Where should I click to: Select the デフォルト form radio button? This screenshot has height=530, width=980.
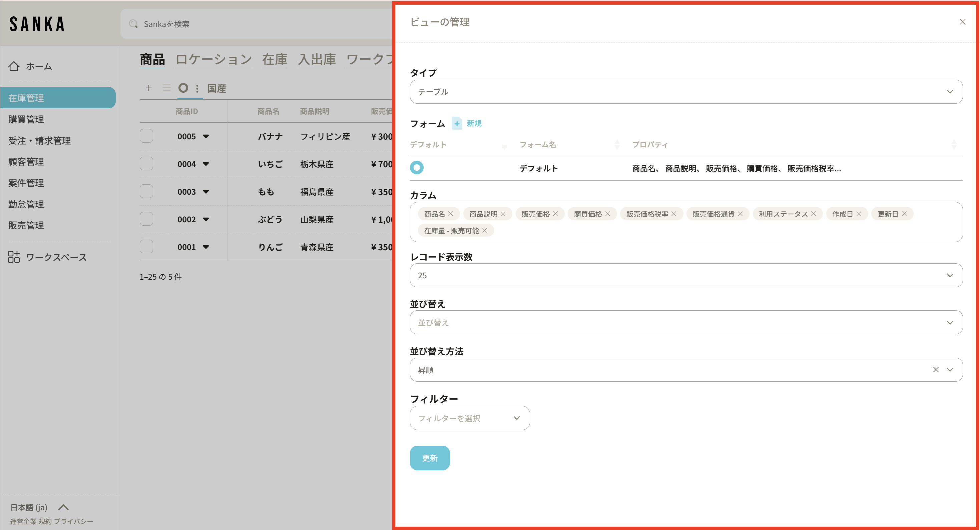click(417, 168)
